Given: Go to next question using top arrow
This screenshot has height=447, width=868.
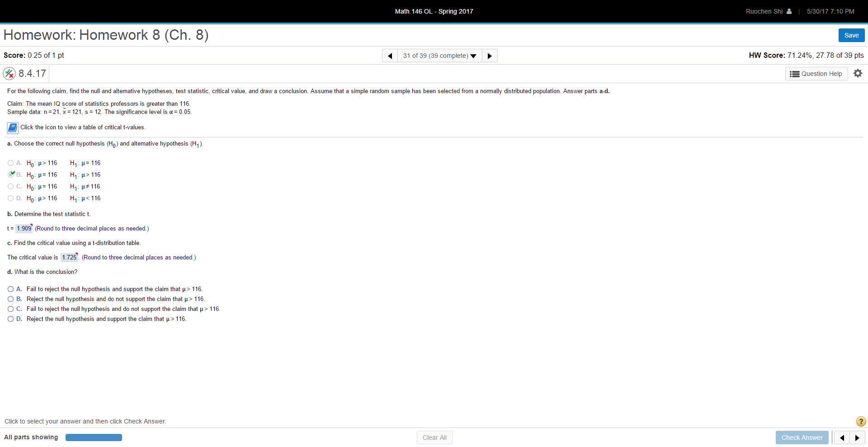Looking at the screenshot, I should coord(490,56).
